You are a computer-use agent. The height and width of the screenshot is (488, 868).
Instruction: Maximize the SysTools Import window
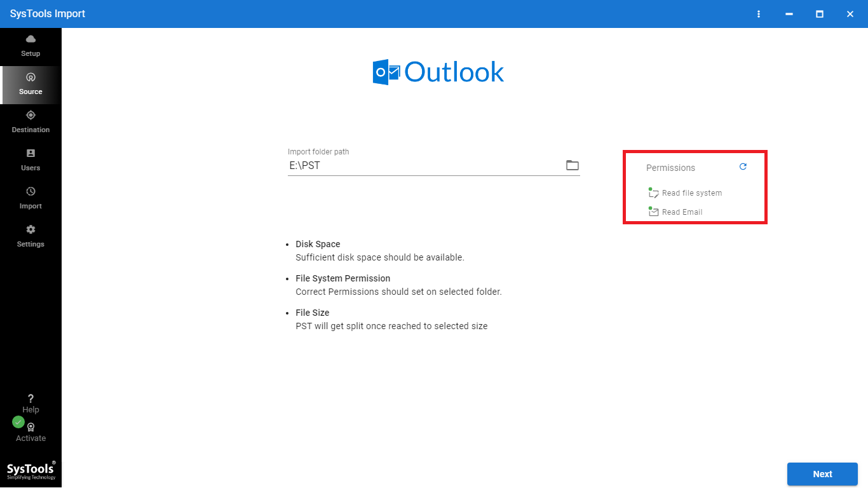tap(820, 14)
